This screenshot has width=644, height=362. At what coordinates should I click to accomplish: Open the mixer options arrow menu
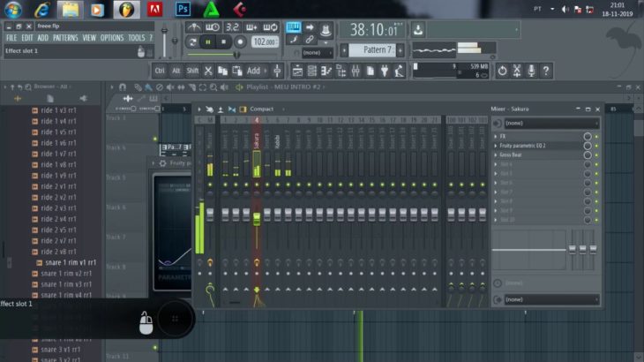point(199,109)
